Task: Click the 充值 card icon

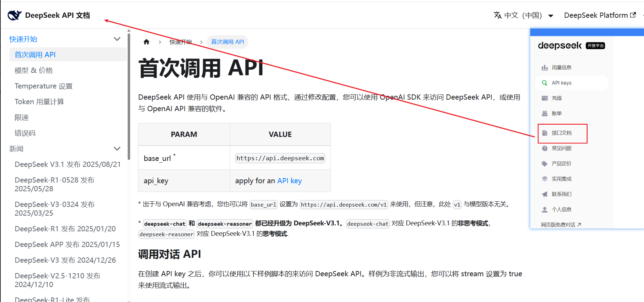Action: click(x=544, y=98)
